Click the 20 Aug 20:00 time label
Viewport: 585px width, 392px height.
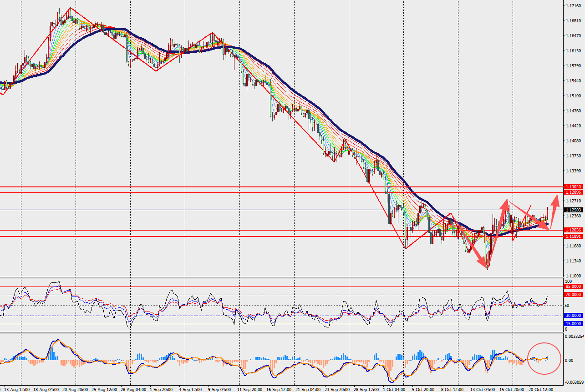(x=75, y=390)
